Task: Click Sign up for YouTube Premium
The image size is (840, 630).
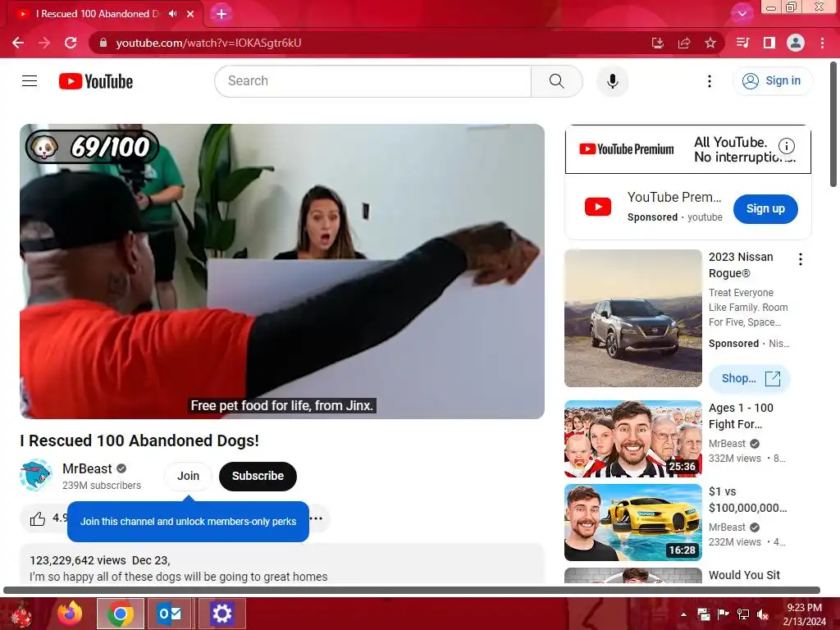Action: [765, 209]
